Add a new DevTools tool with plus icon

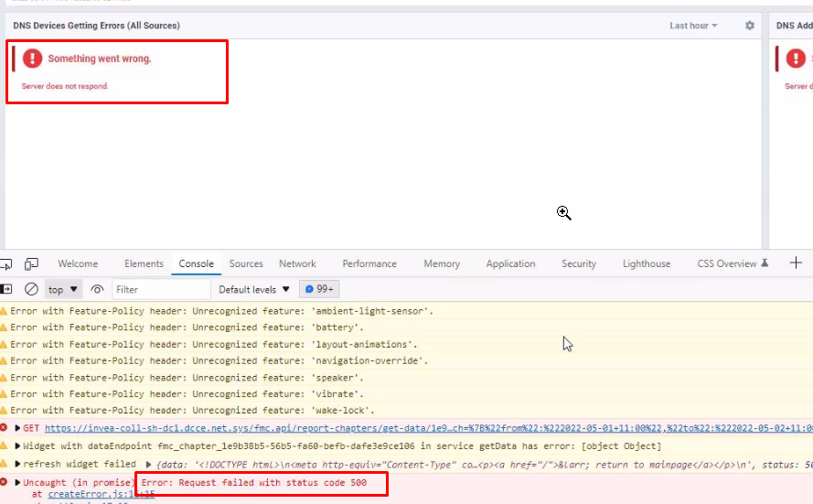pos(796,263)
